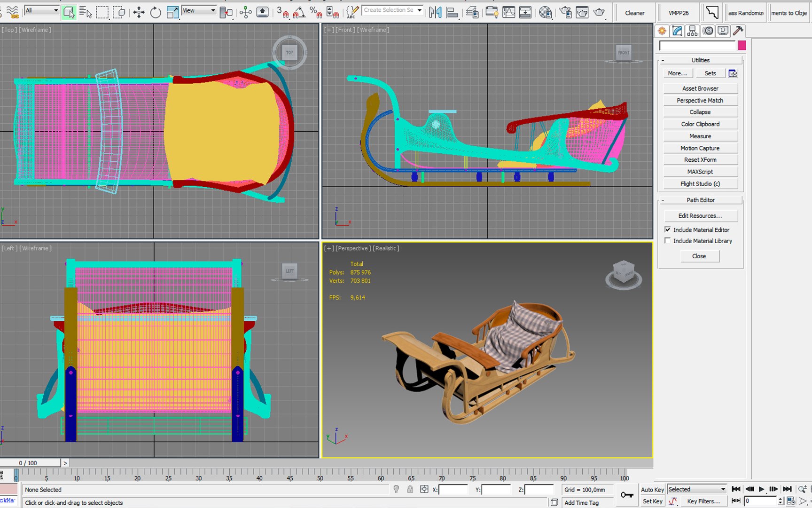
Task: Toggle 3D Snaps
Action: [x=282, y=12]
